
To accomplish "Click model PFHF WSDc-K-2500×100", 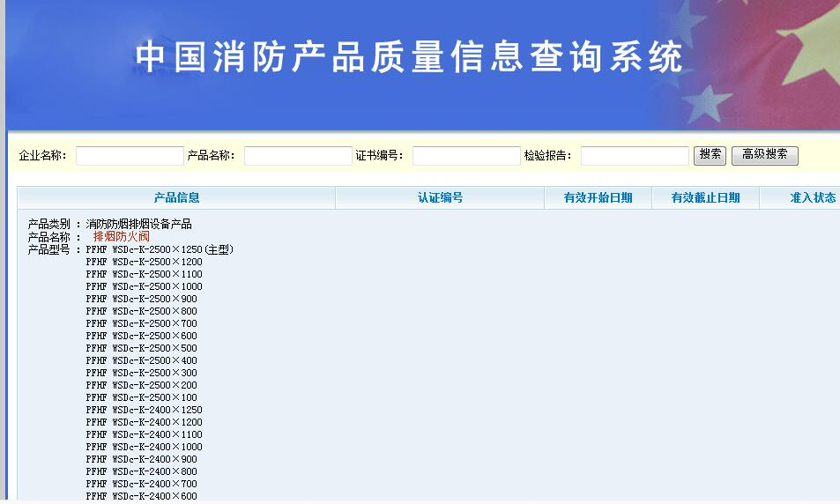I will (141, 397).
